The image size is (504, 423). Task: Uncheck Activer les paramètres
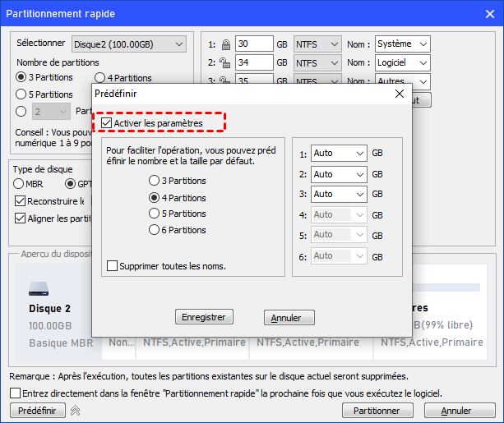pyautogui.click(x=106, y=123)
